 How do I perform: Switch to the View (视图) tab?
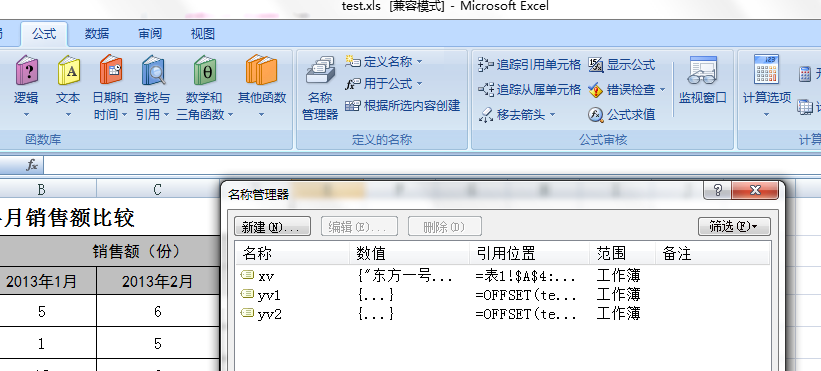(203, 34)
